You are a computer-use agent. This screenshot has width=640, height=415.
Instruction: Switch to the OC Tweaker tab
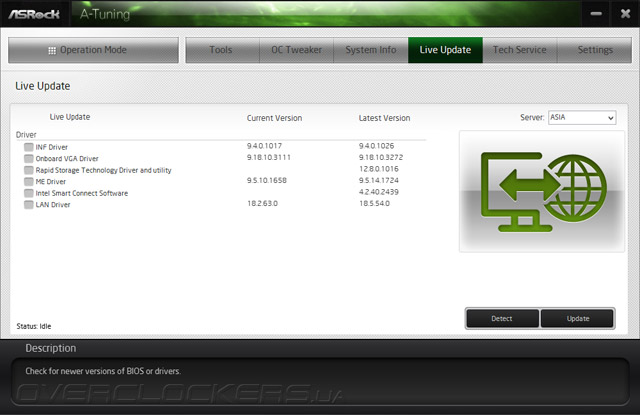(x=297, y=50)
